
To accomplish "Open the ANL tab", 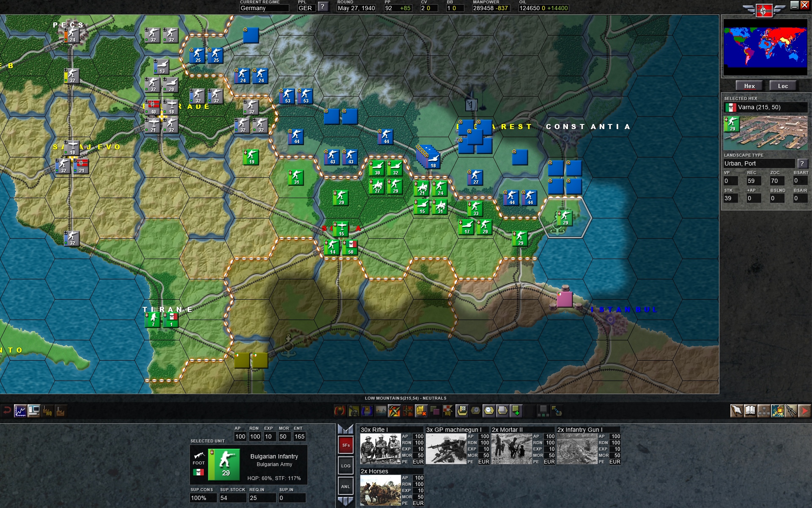I will (346, 486).
